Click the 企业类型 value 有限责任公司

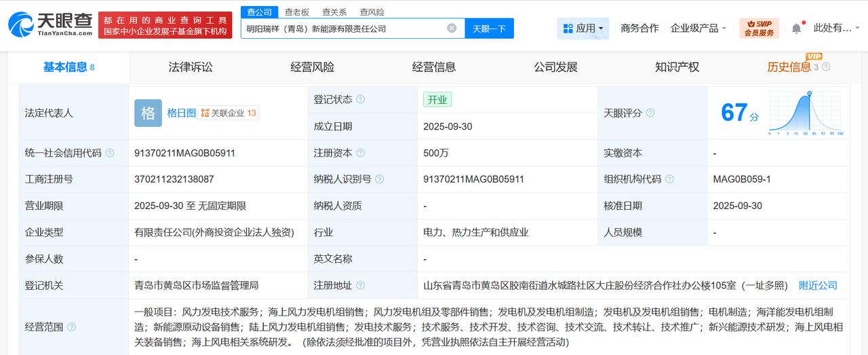pos(214,232)
